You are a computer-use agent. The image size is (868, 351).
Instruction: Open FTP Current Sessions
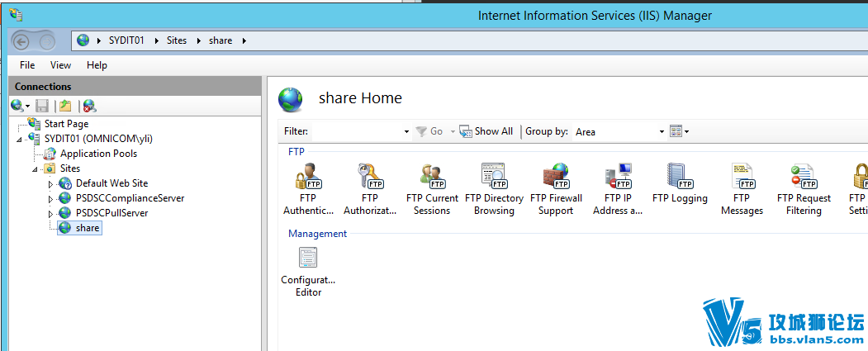coord(432,189)
